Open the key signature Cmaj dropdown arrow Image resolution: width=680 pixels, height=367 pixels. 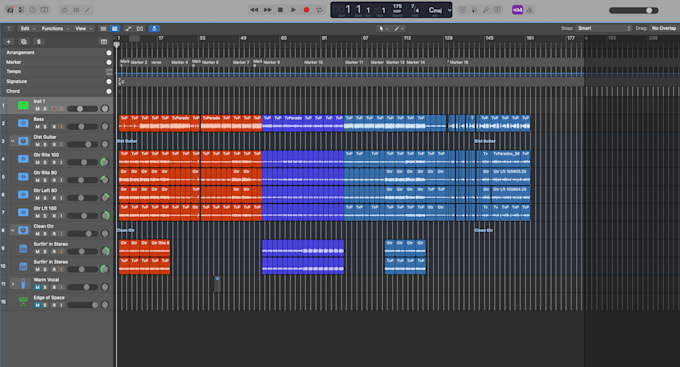(449, 10)
